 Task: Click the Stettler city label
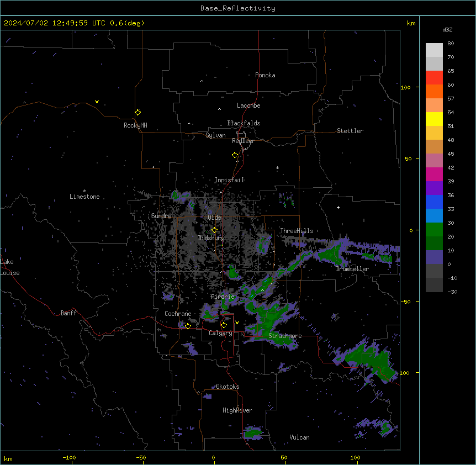[x=350, y=131]
